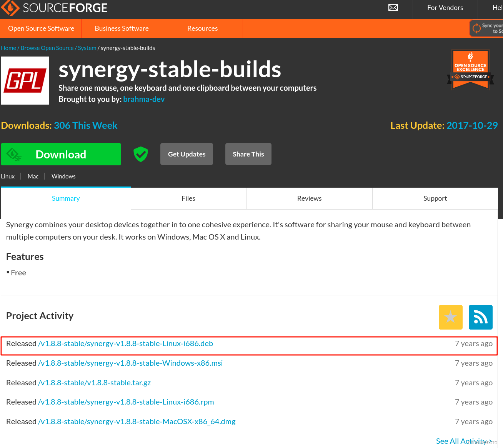Open synergy-v1.8.8-stable-Windows-x86.msi release link
The image size is (503, 448).
[x=130, y=363]
